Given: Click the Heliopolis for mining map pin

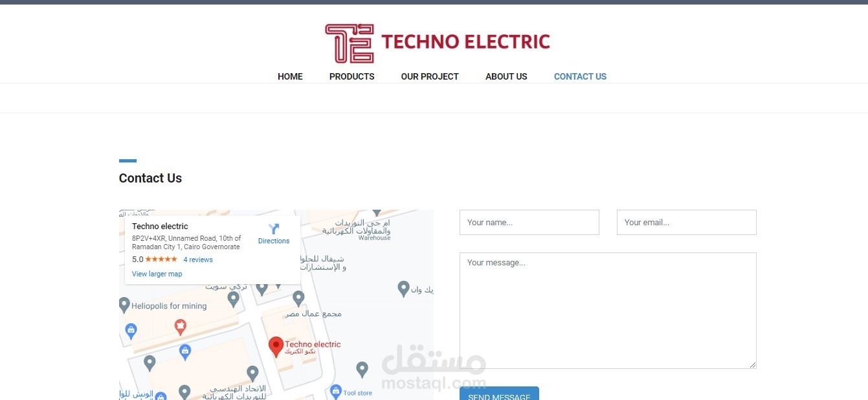Looking at the screenshot, I should pos(125,305).
